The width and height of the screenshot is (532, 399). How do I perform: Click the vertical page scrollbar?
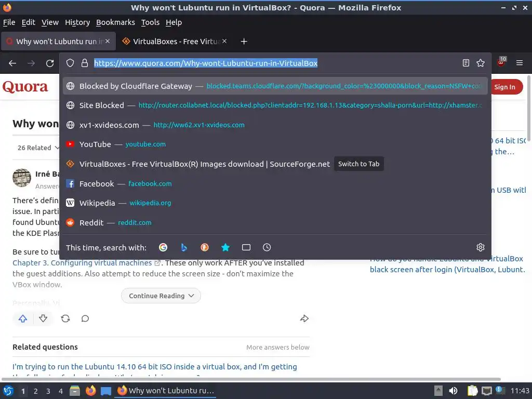pyautogui.click(x=528, y=108)
